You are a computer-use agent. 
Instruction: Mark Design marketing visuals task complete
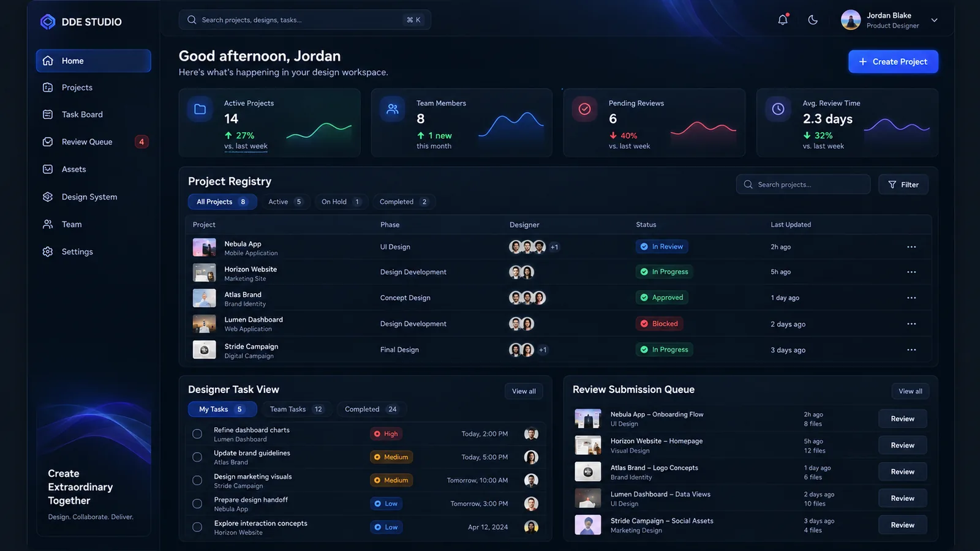(197, 481)
